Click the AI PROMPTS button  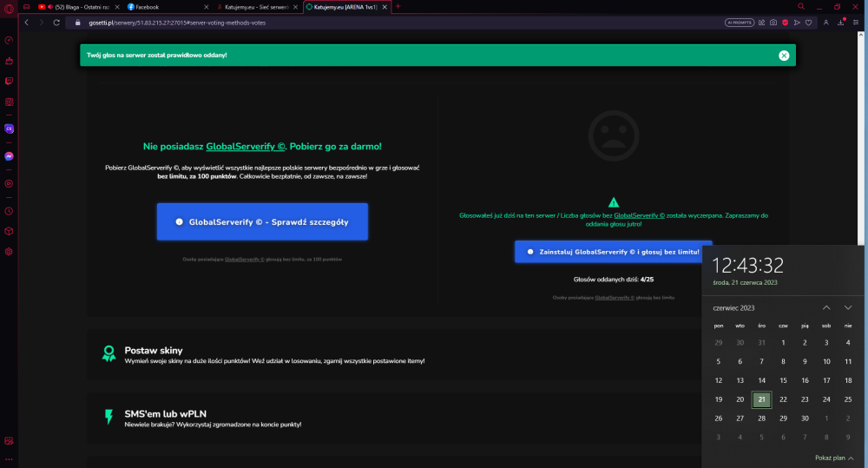click(739, 23)
